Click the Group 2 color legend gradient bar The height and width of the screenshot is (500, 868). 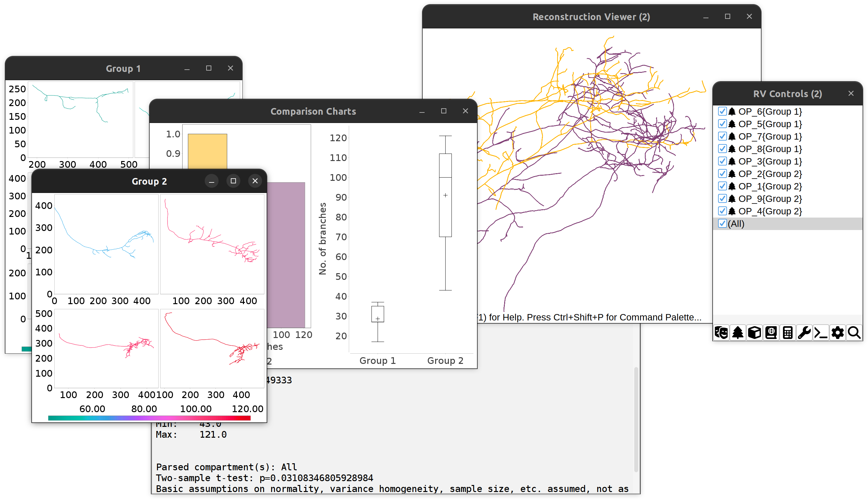(150, 418)
